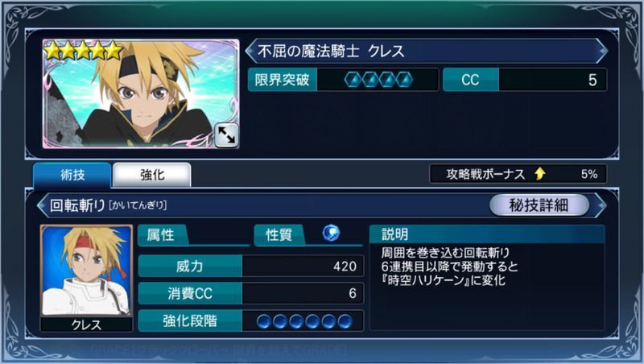Click the first 強化段階 blue orb
Screen dimensions: 644x364
click(x=264, y=321)
